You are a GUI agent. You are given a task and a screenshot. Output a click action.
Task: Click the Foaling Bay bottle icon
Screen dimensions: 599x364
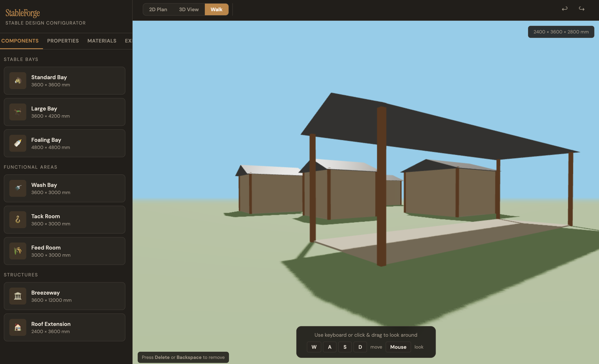pos(18,143)
